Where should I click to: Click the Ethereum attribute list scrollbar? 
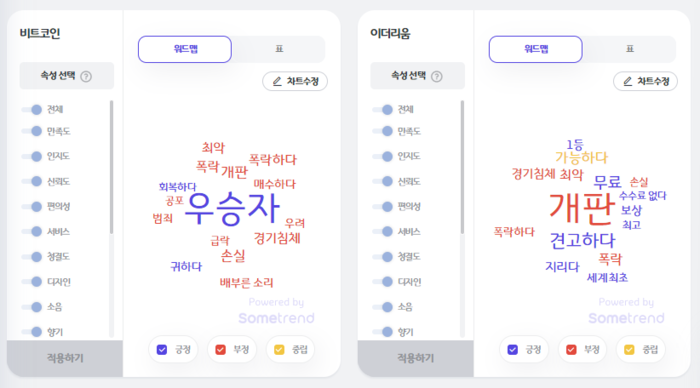[x=462, y=167]
